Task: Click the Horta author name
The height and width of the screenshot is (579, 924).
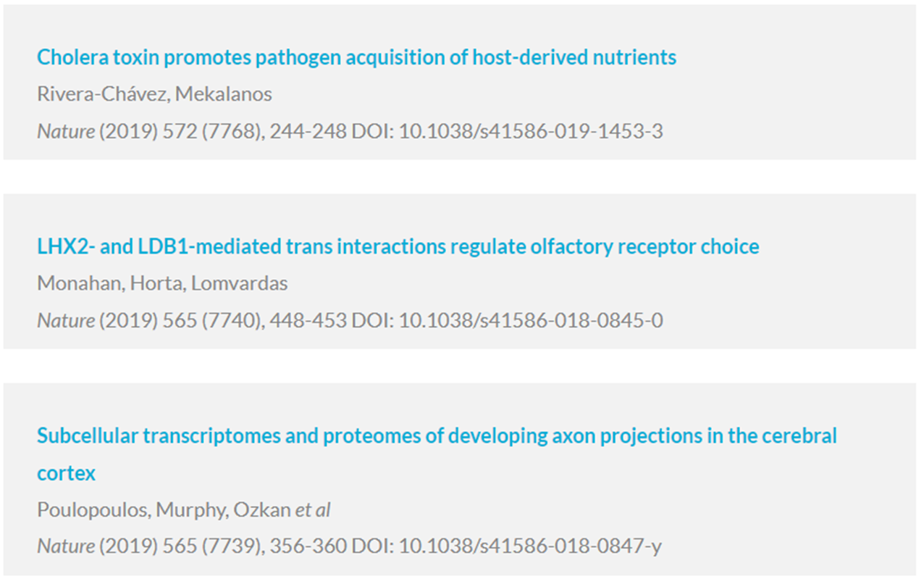Action: [157, 283]
